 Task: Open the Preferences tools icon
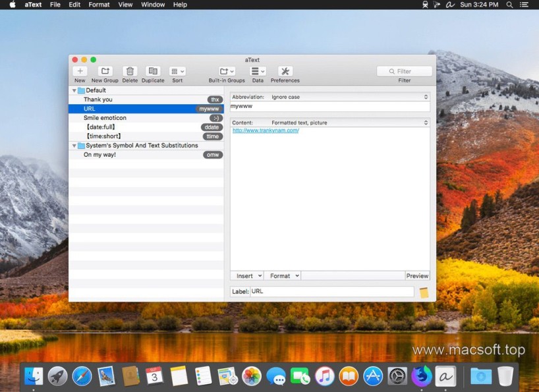tap(285, 71)
